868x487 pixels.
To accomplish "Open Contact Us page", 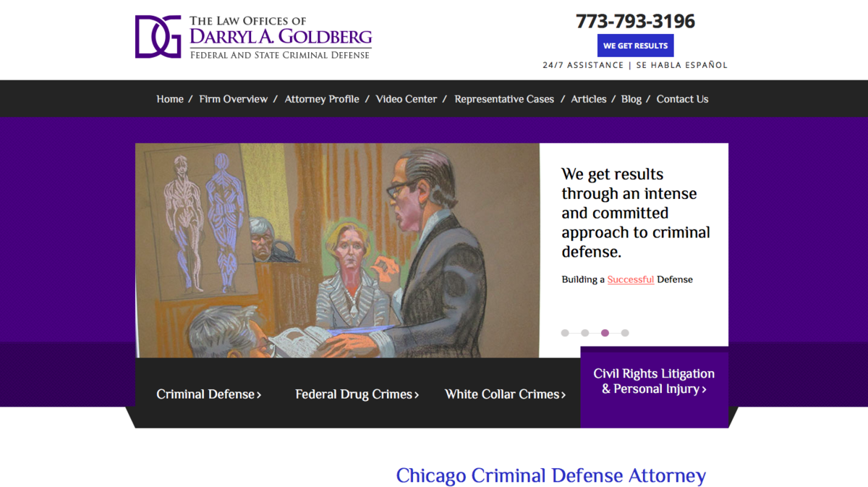I will (682, 99).
